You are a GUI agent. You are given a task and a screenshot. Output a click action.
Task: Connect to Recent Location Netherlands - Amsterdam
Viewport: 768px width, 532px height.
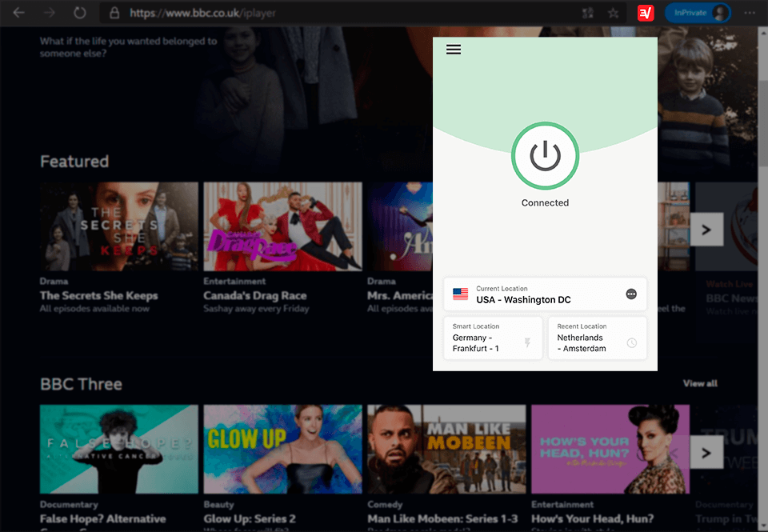click(597, 338)
